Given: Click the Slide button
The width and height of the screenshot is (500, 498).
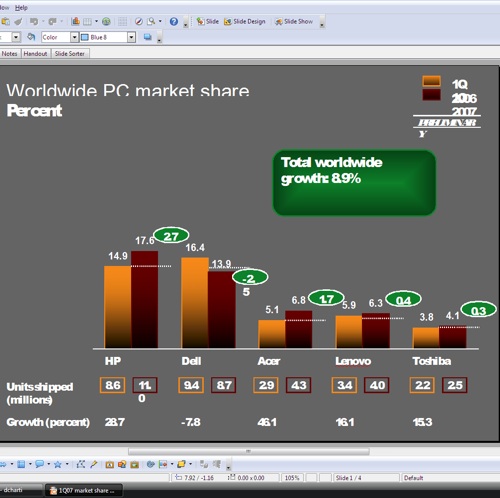Looking at the screenshot, I should (208, 22).
